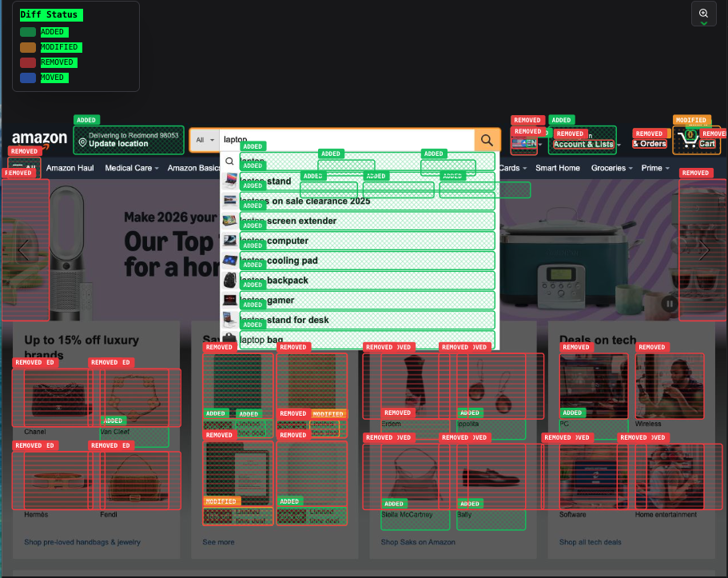Expand the All search category dropdown

pos(205,140)
